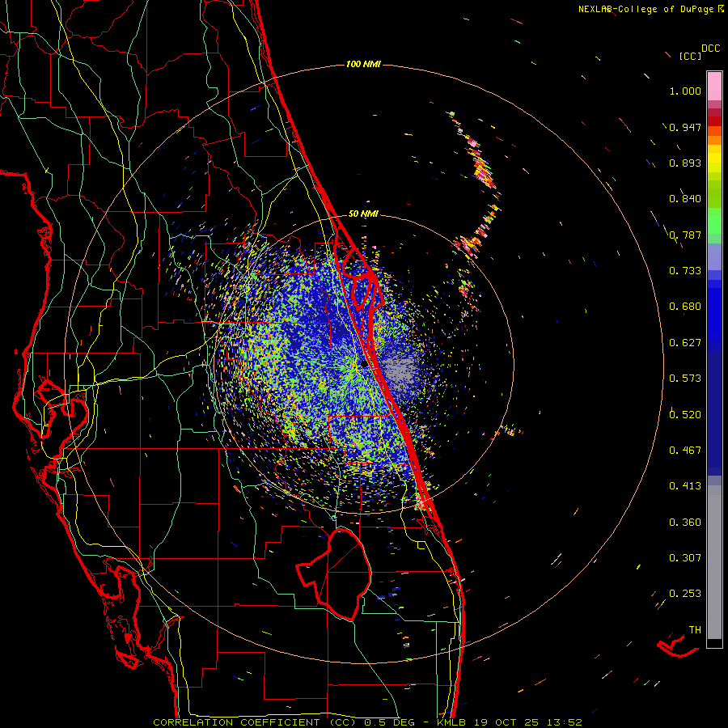Click the 0.787 scale value

(x=685, y=235)
